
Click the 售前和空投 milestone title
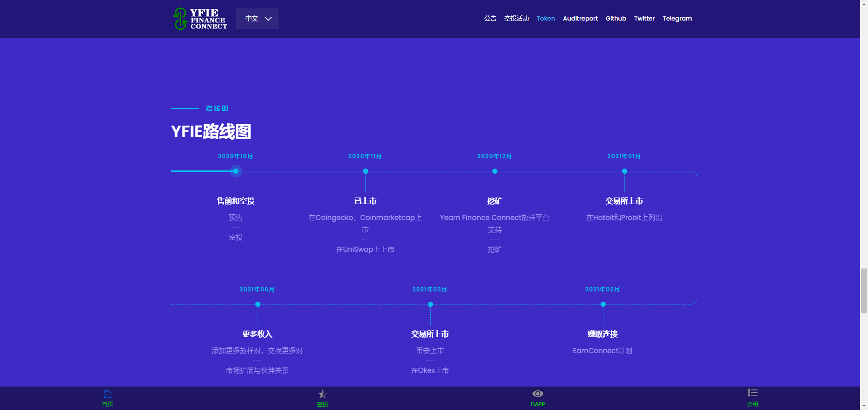[x=236, y=201]
